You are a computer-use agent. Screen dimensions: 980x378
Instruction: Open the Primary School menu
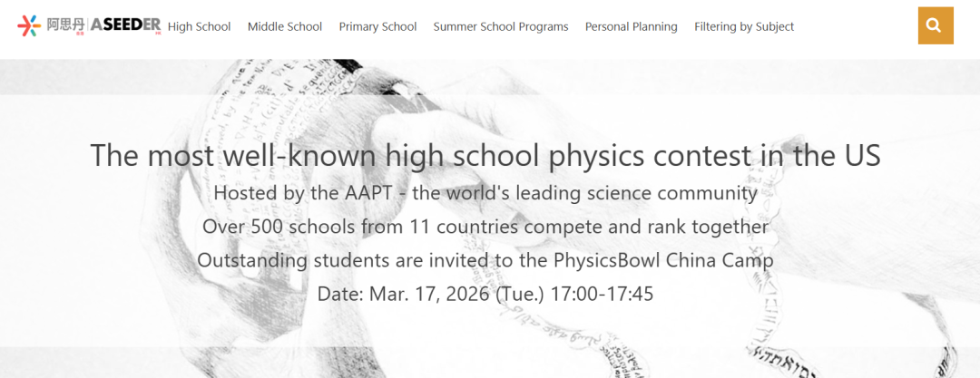point(377,27)
